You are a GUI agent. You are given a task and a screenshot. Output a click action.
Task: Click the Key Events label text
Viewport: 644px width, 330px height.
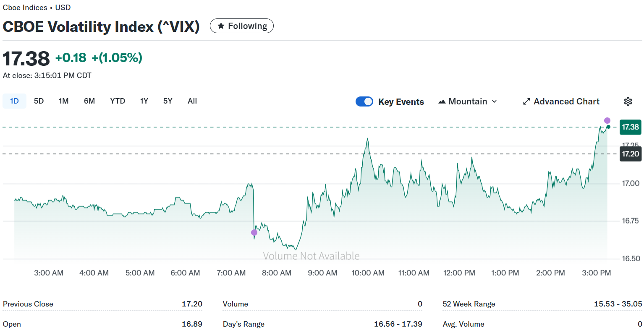pos(401,102)
